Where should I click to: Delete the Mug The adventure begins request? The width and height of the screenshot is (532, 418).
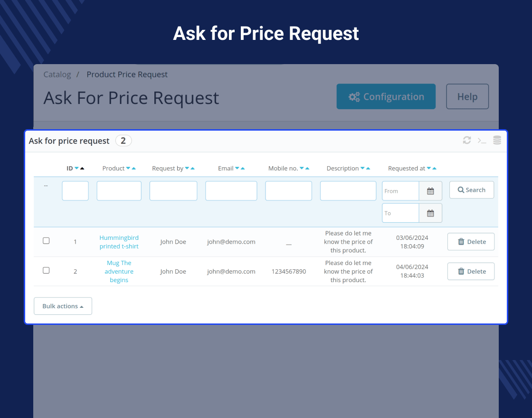click(x=471, y=271)
